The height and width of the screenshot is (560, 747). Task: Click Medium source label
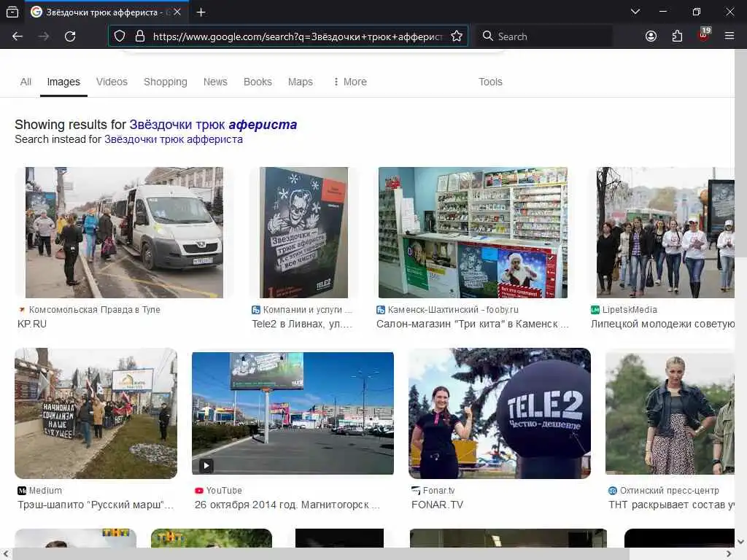(45, 491)
